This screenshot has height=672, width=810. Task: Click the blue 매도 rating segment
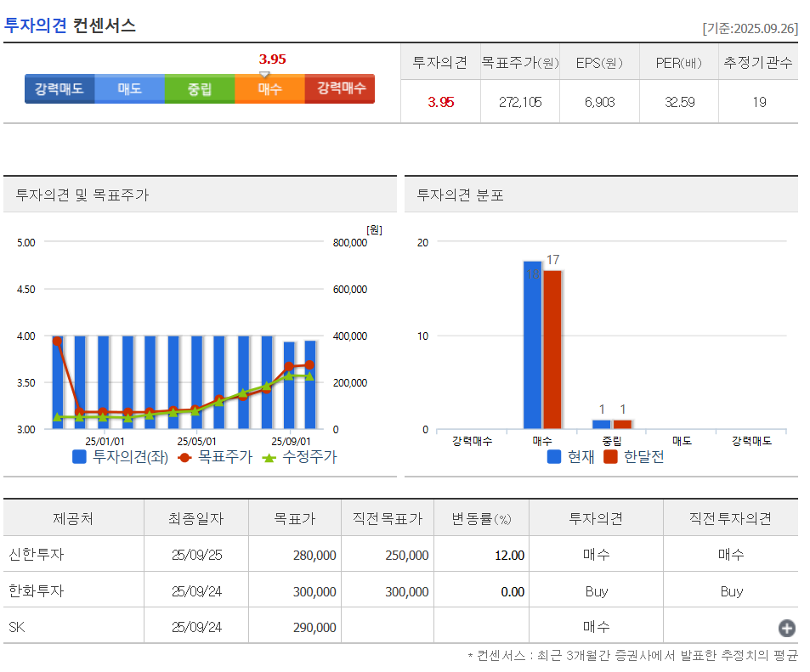(130, 89)
